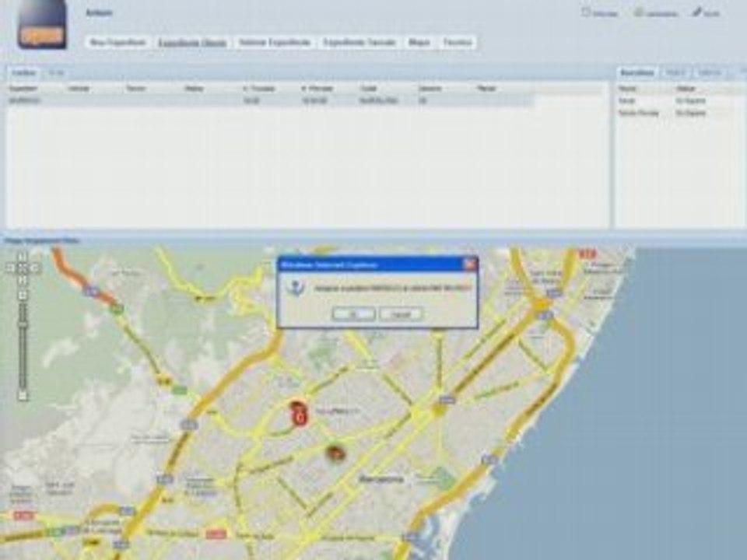Select the first tab above the expedients table
747x560 pixels.
pos(24,73)
